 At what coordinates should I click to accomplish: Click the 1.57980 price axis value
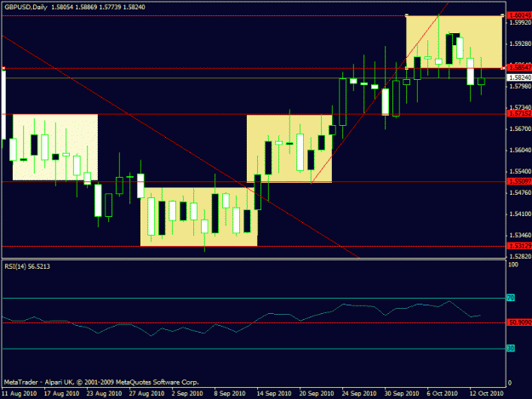(520, 87)
